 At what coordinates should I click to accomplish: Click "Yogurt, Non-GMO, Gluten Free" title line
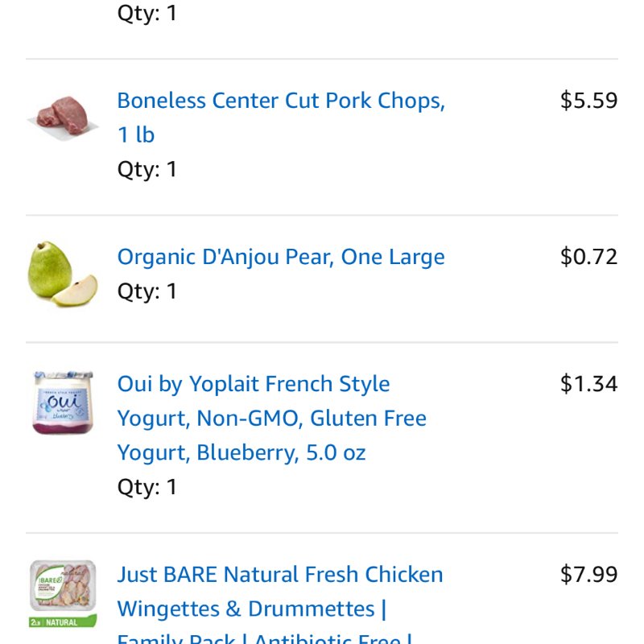pyautogui.click(x=272, y=418)
